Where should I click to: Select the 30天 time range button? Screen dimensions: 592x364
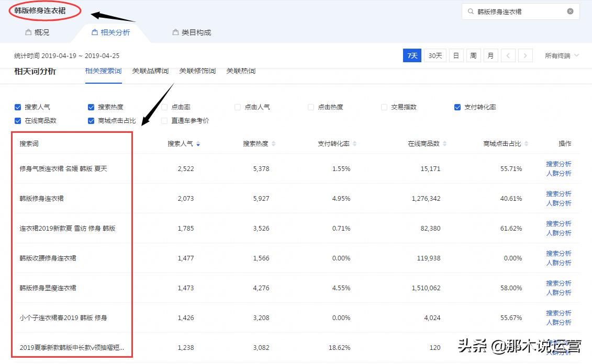(x=435, y=55)
